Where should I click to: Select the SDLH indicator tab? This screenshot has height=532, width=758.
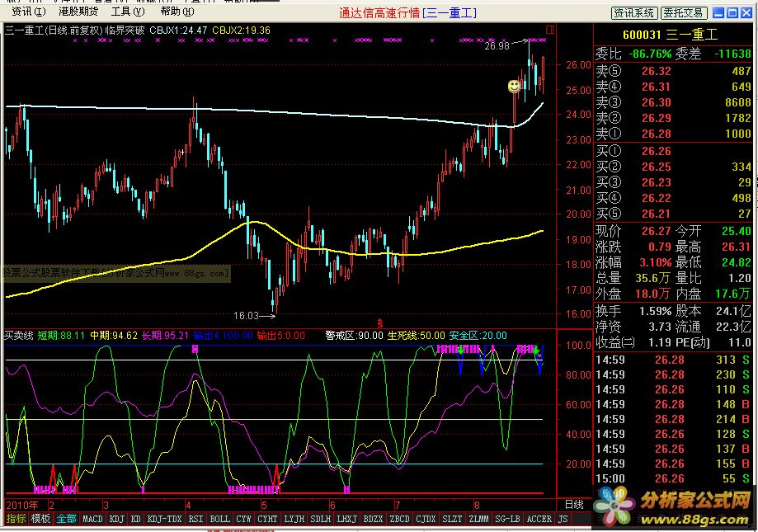coord(321,519)
